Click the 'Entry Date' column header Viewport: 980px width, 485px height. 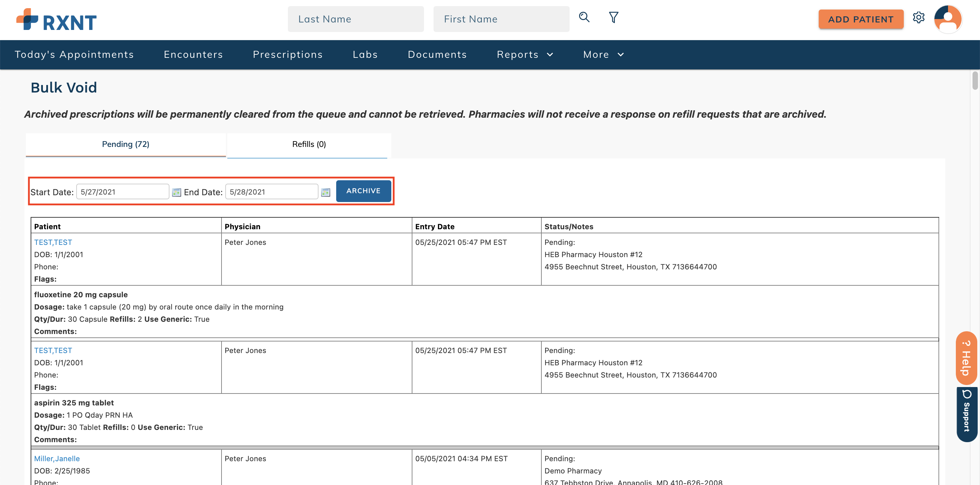point(435,226)
